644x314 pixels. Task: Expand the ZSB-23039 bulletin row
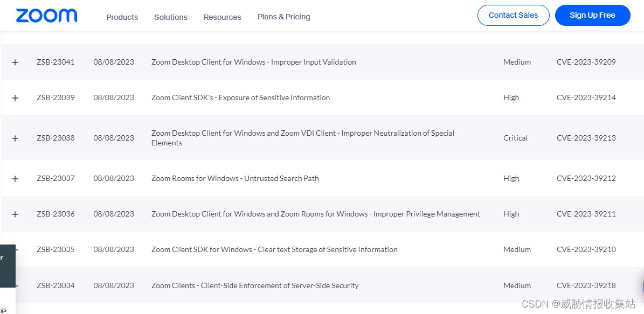15,98
